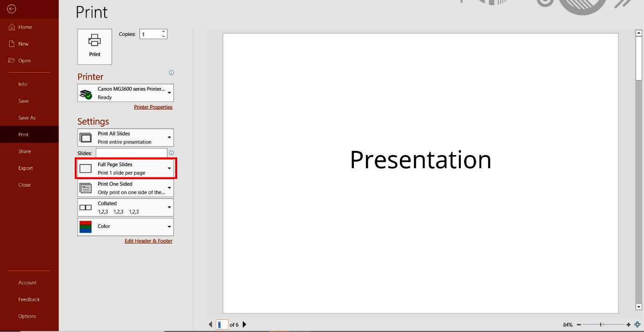This screenshot has width=644, height=332.
Task: Open the Collated options dropdown
Action: point(168,207)
